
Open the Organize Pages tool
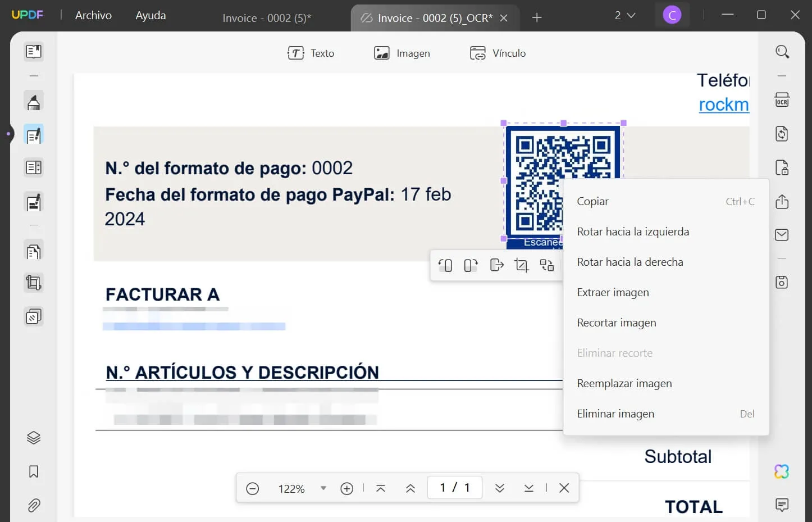tap(34, 251)
